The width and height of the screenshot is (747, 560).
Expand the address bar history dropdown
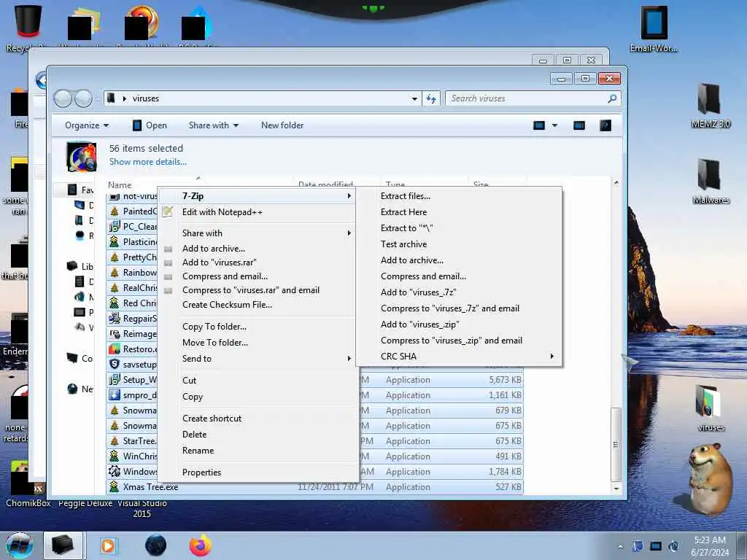click(x=414, y=98)
